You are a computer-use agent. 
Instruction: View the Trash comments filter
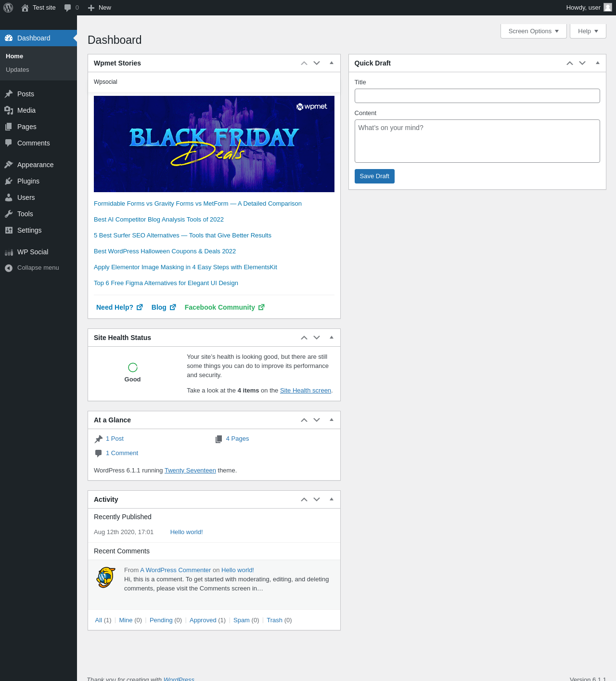(274, 620)
